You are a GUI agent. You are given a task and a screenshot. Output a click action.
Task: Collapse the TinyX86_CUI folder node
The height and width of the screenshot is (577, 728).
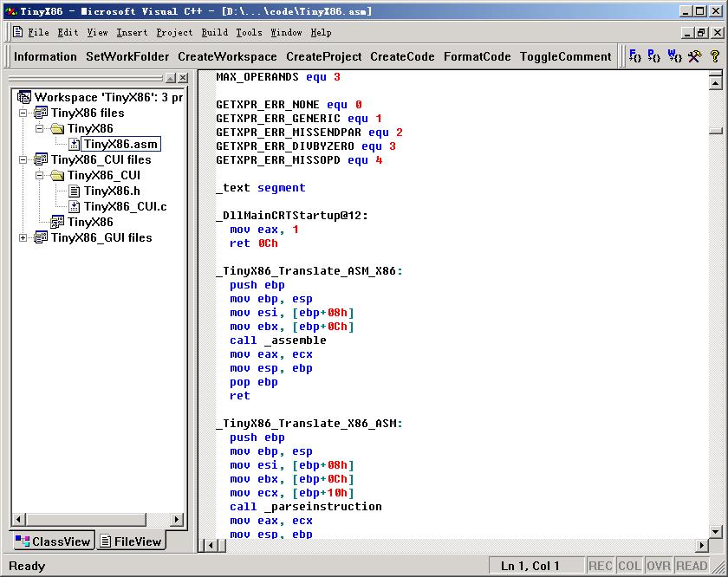coord(40,176)
